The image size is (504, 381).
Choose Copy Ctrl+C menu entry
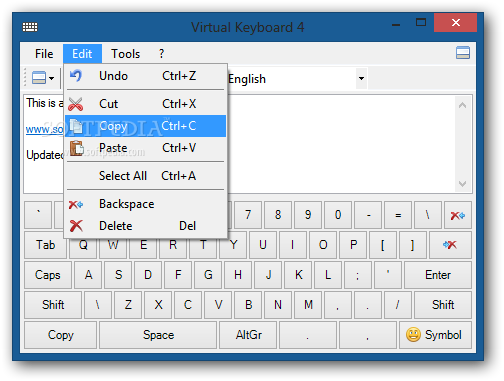[146, 126]
